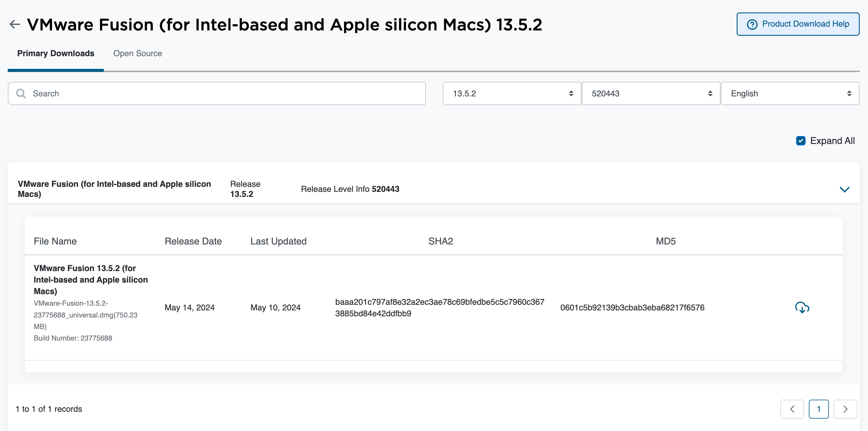Click the Release Date column header
The image size is (868, 431).
[x=193, y=241]
